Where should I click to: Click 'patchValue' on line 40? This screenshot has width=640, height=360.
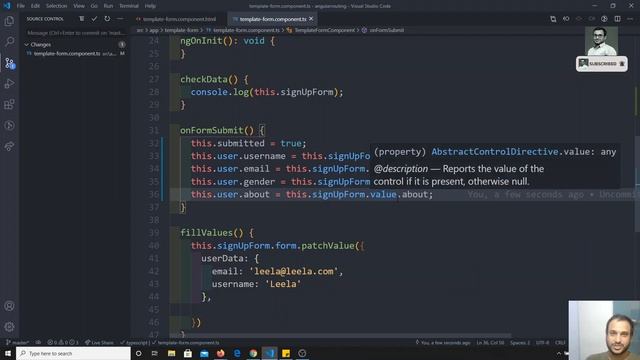(x=328, y=246)
